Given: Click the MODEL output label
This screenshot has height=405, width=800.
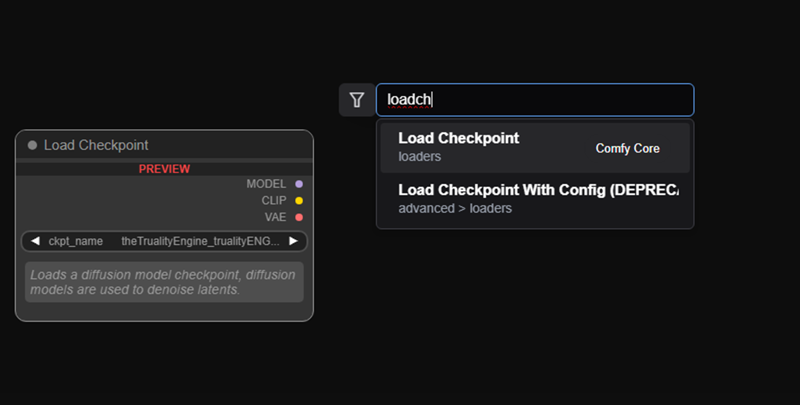Looking at the screenshot, I should point(266,184).
